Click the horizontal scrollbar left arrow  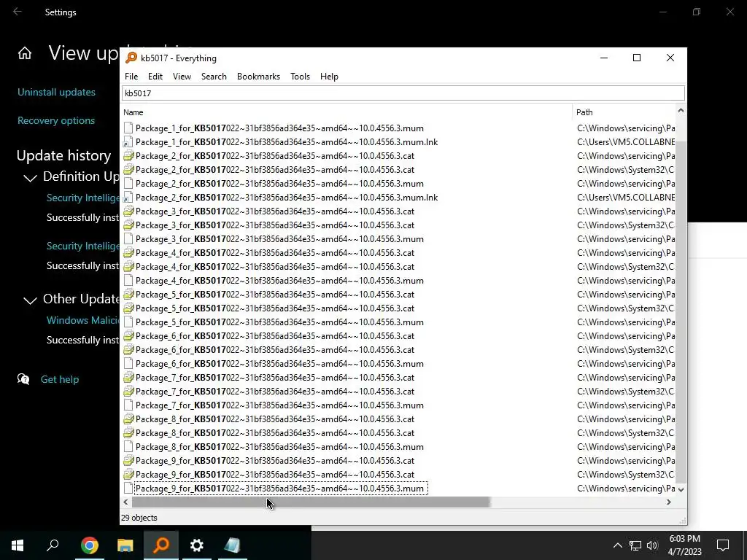coord(125,502)
